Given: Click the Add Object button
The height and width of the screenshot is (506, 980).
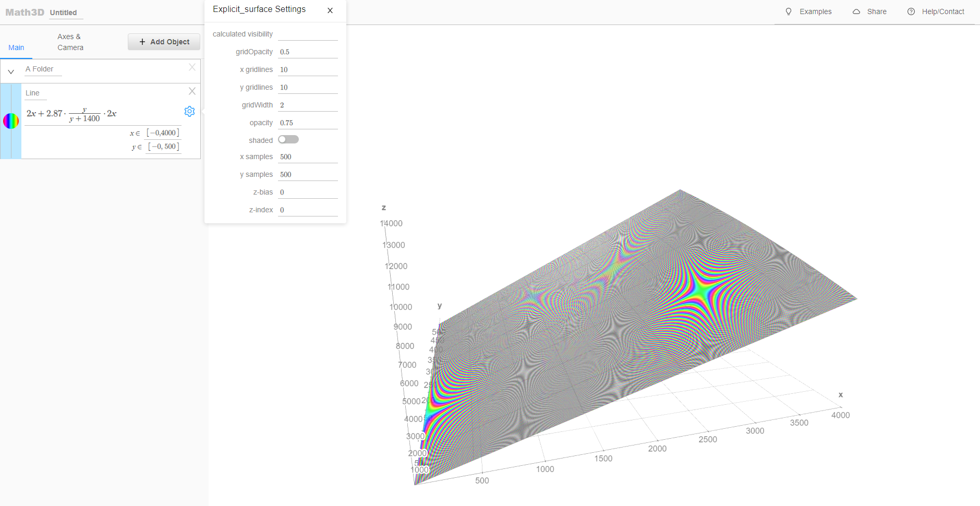Looking at the screenshot, I should click(x=164, y=41).
